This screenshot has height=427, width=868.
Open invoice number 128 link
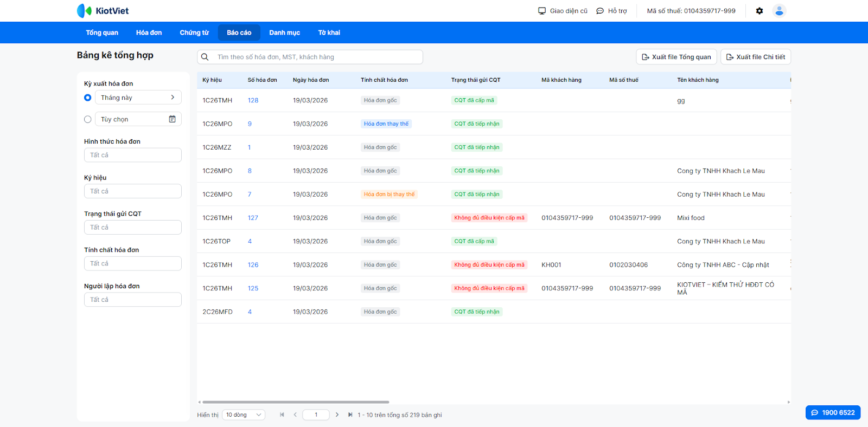(253, 100)
